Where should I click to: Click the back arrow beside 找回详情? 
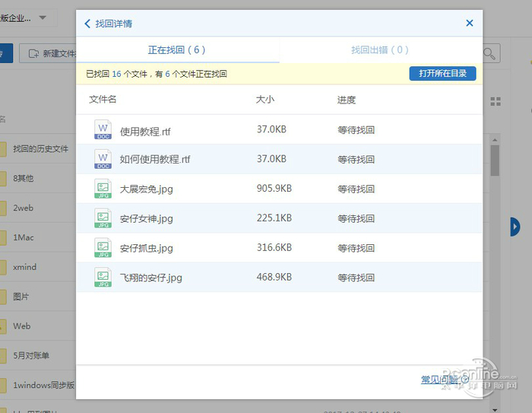click(88, 24)
